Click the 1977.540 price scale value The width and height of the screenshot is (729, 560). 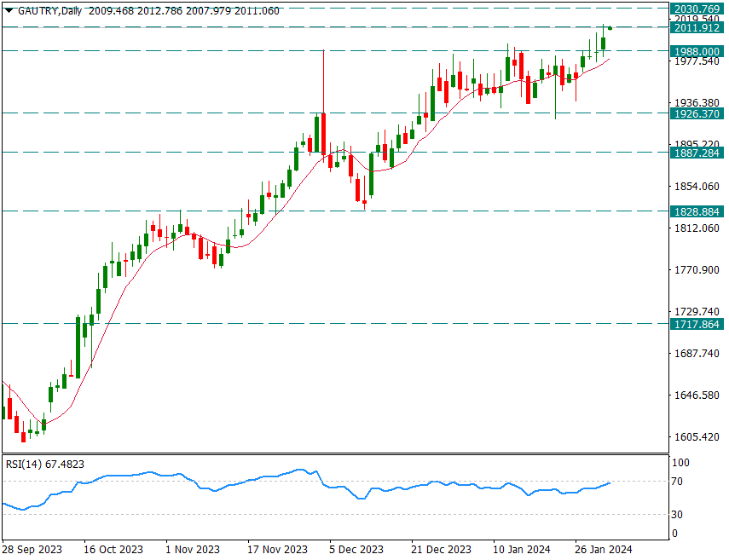click(697, 61)
